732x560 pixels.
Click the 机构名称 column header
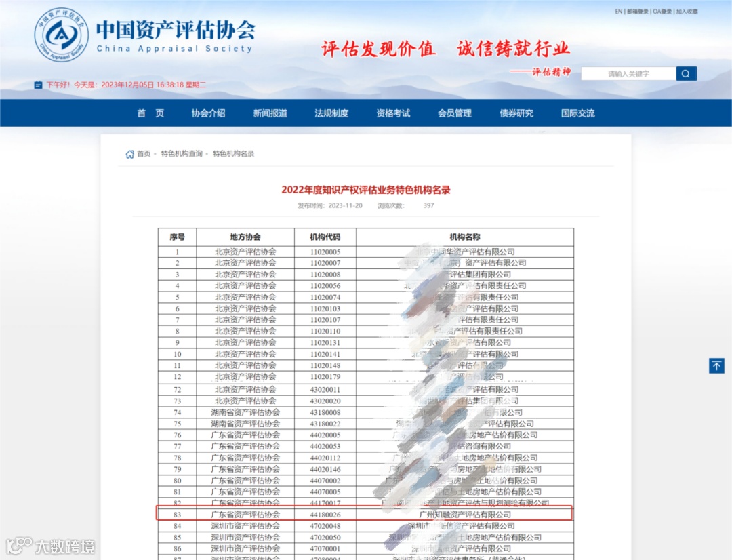click(464, 237)
